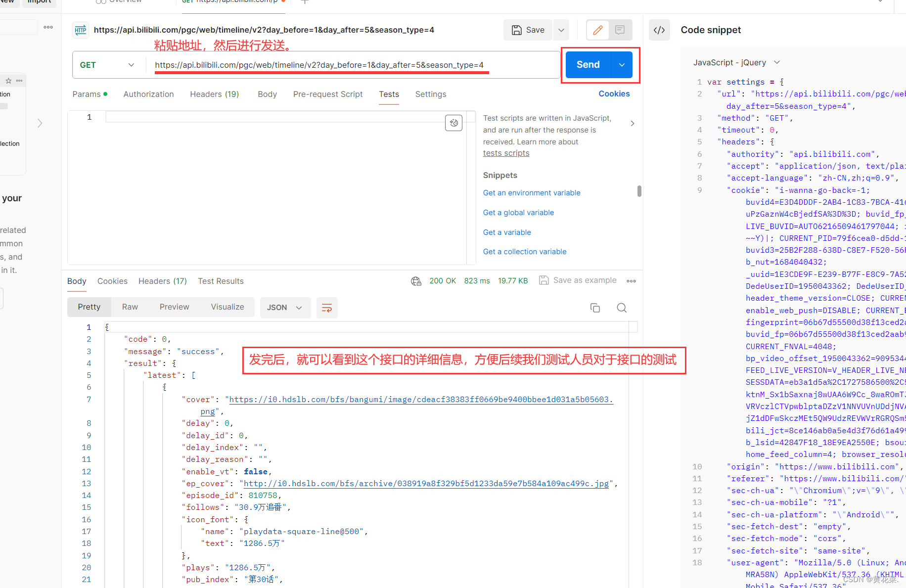
Task: Switch to the Params tab
Action: pyautogui.click(x=90, y=94)
